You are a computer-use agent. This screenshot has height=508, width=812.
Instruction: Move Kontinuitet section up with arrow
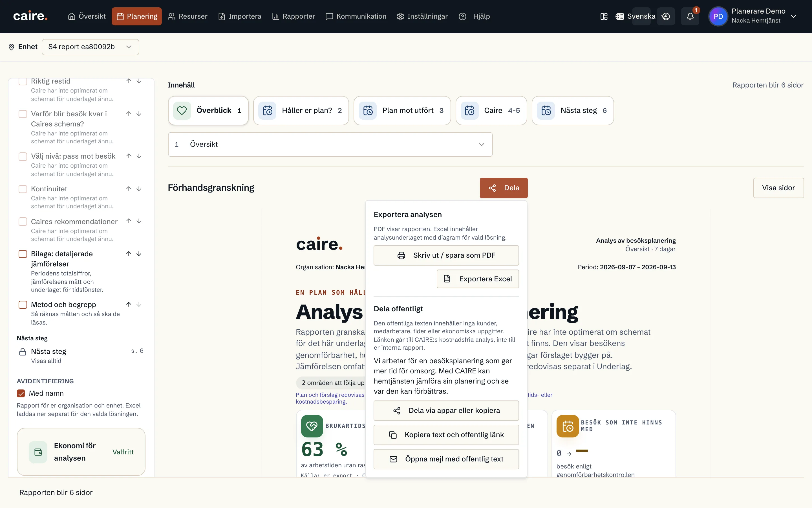coord(129,189)
